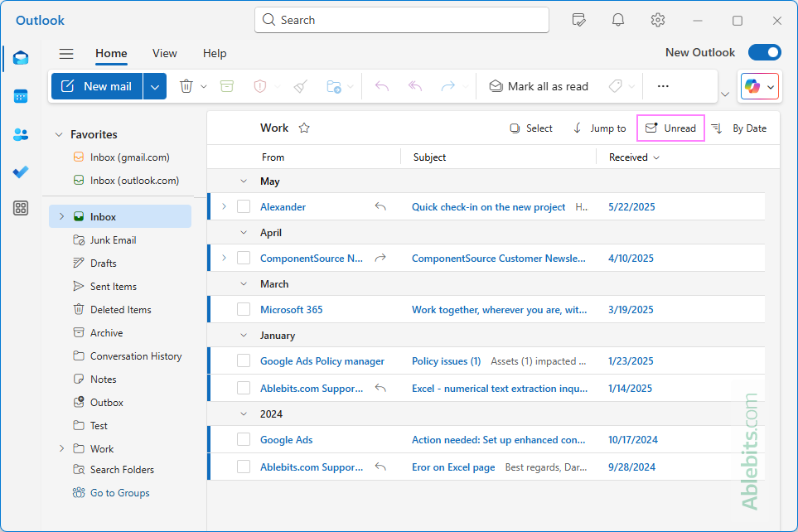
Task: Click in the Search box
Action: (402, 20)
